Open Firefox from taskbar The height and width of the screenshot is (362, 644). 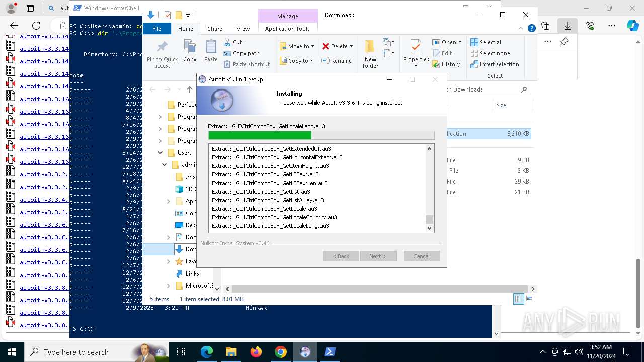click(x=256, y=352)
